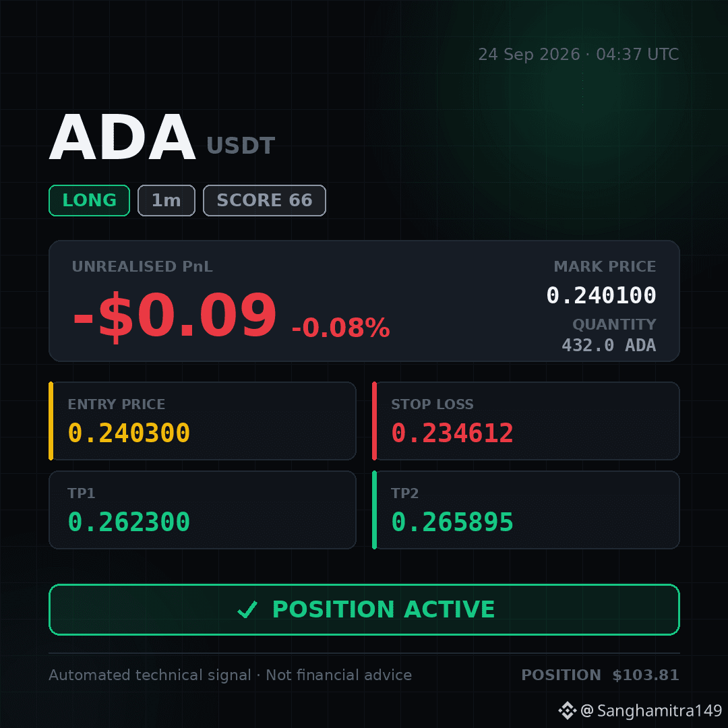Open the @Sanghamitra149 profile link

651,710
